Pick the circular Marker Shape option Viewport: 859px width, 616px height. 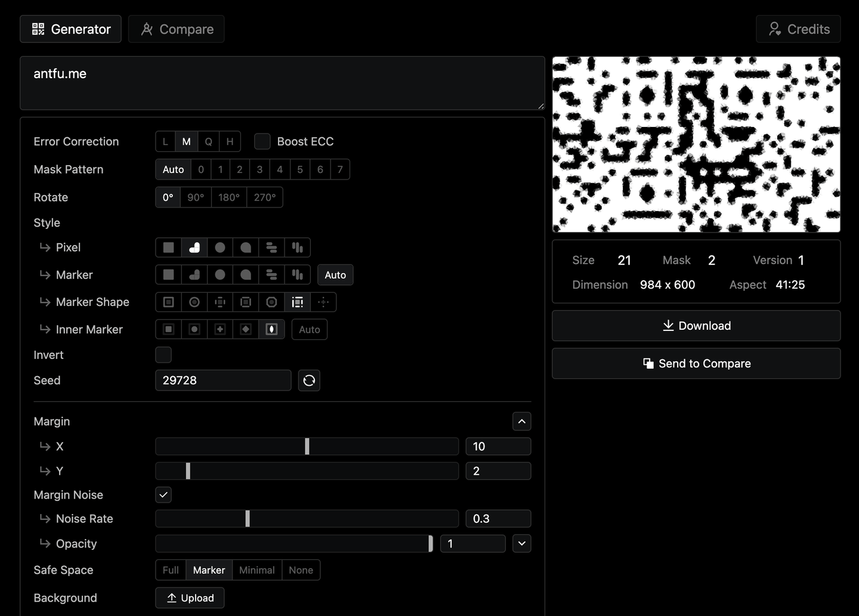(194, 302)
